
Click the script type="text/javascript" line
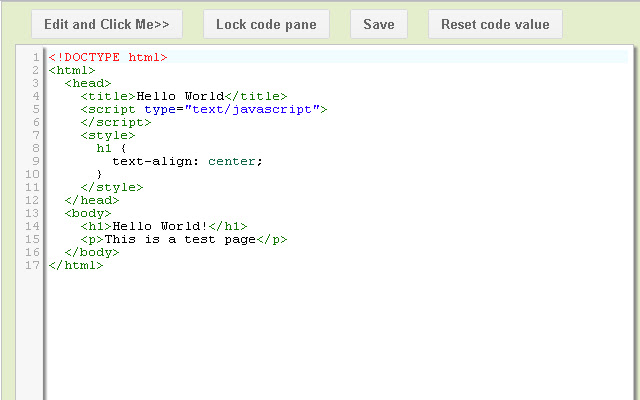[x=204, y=109]
